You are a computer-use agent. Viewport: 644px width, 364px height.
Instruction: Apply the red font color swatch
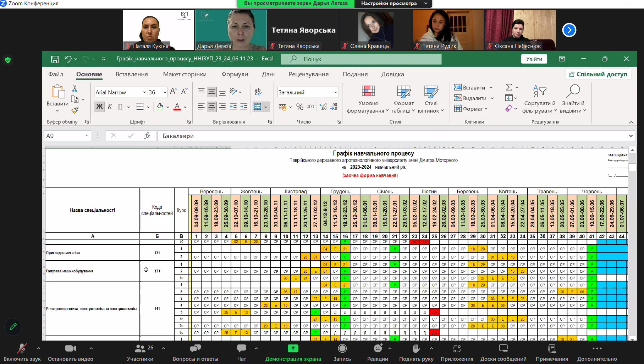(177, 107)
